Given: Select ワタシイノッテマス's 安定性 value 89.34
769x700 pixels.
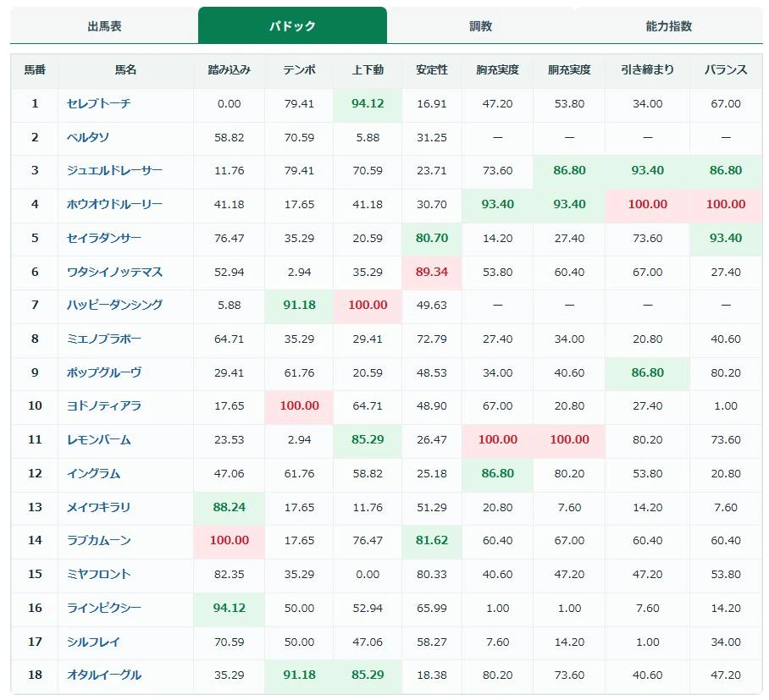Looking at the screenshot, I should tap(432, 272).
